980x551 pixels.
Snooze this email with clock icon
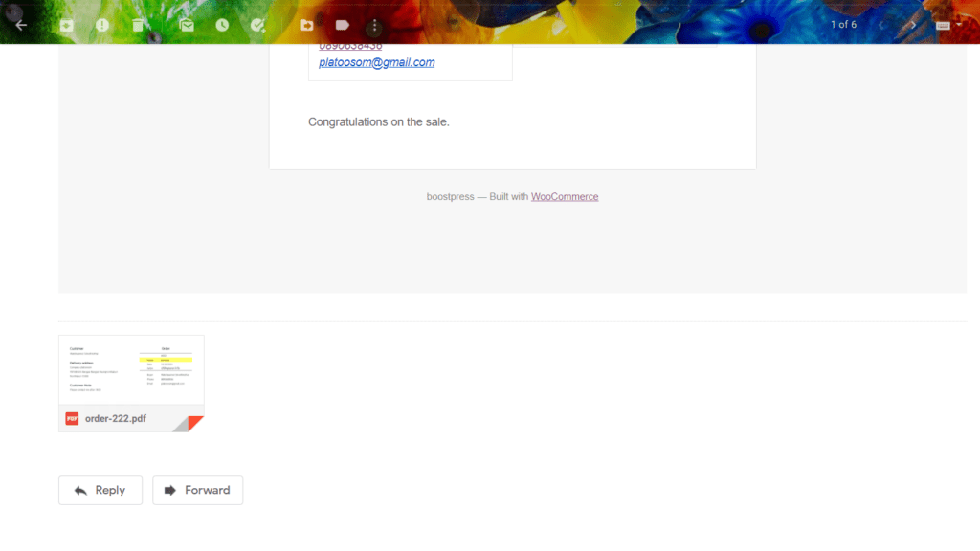click(222, 25)
